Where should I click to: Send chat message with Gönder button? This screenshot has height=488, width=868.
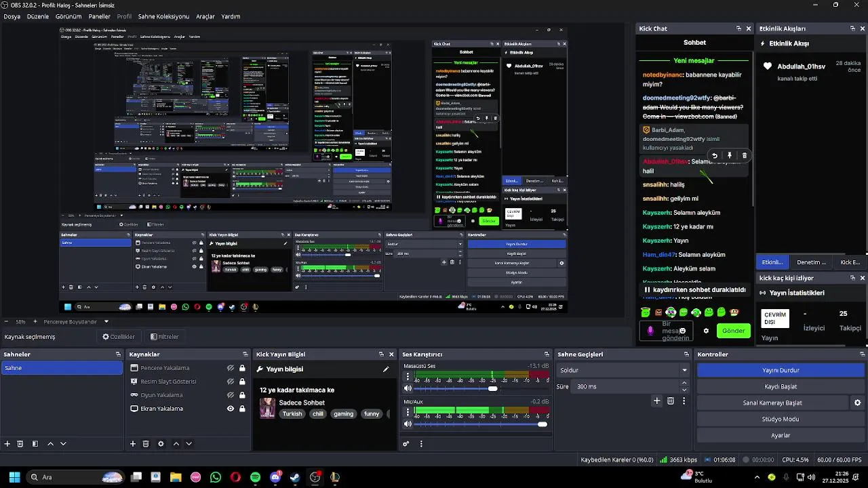[x=733, y=331]
